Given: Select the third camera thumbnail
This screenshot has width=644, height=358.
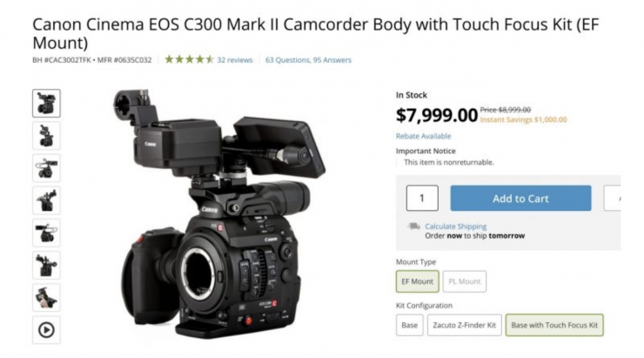Looking at the screenshot, I should click(x=46, y=168).
